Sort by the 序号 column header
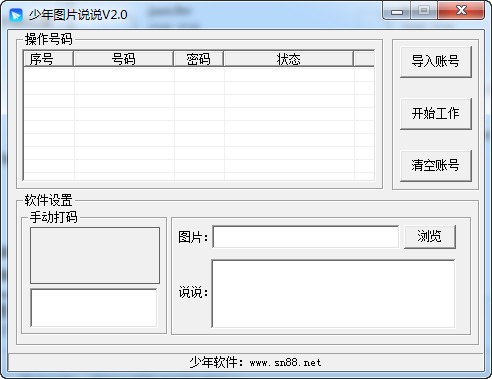 tap(49, 59)
